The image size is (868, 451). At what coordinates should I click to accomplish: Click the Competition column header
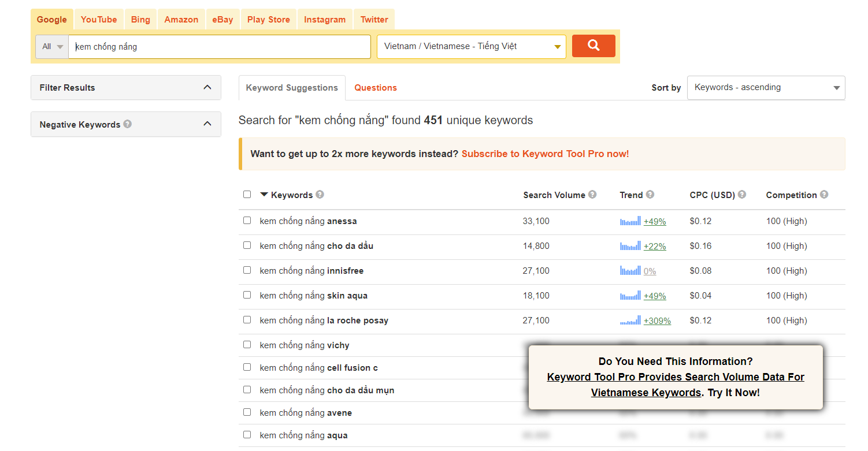pos(792,195)
